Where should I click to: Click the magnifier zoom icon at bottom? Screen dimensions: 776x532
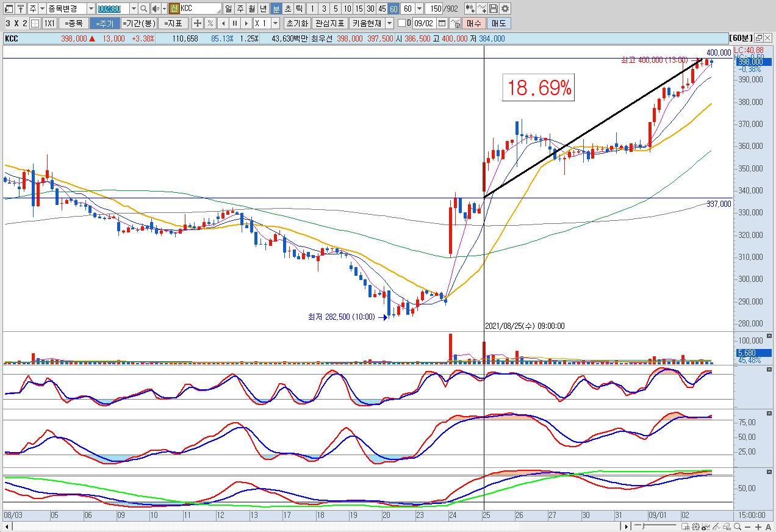coord(738,527)
